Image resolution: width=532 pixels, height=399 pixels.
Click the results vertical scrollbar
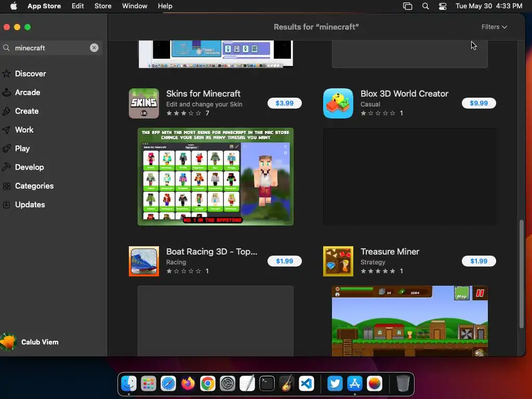point(522,274)
